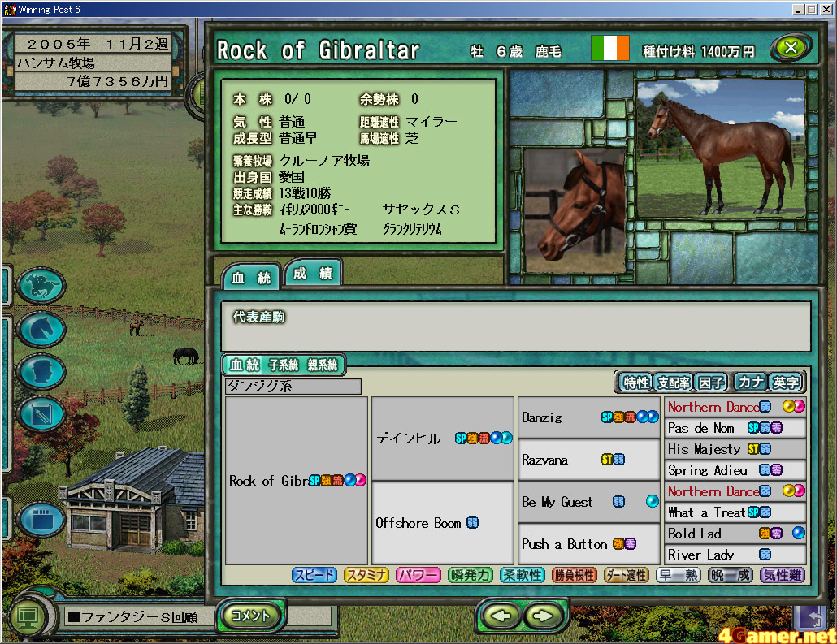Click the 代表産駒 offspring box

click(516, 326)
